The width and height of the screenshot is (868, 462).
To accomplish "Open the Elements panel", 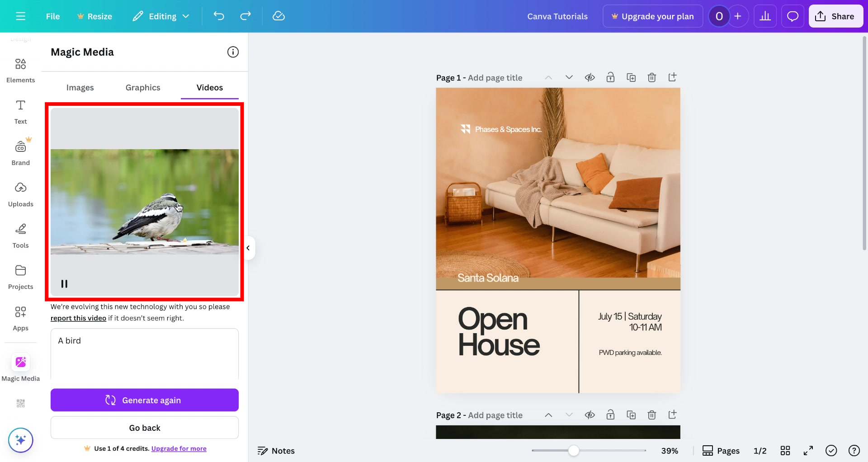I will (20, 70).
